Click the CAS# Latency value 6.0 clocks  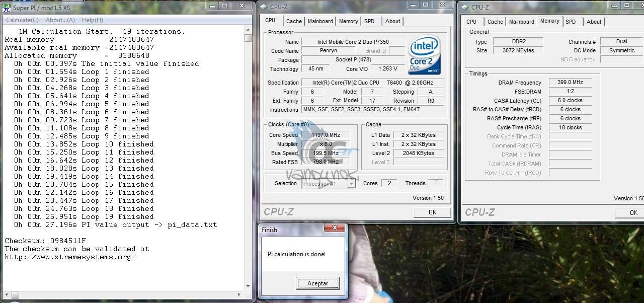pyautogui.click(x=570, y=101)
